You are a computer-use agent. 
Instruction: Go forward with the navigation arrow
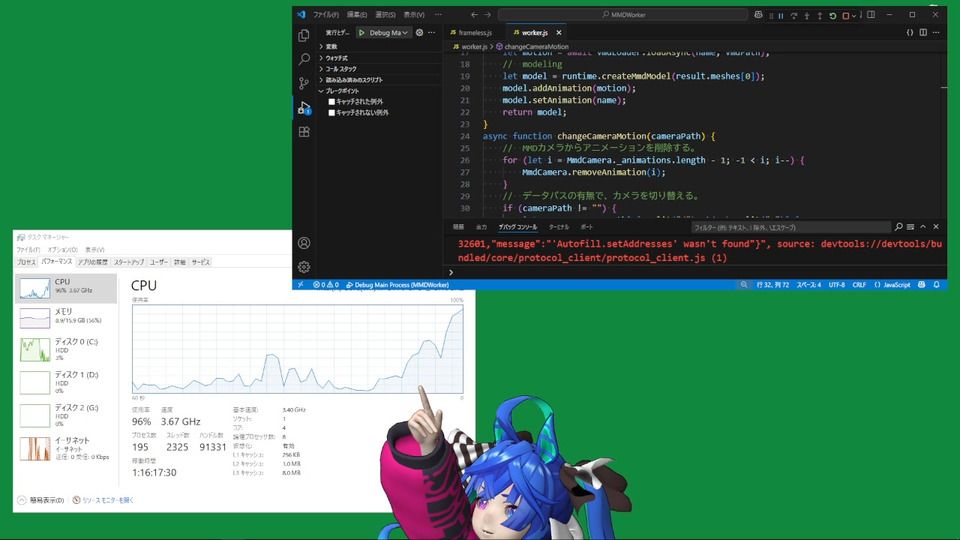coord(488,15)
